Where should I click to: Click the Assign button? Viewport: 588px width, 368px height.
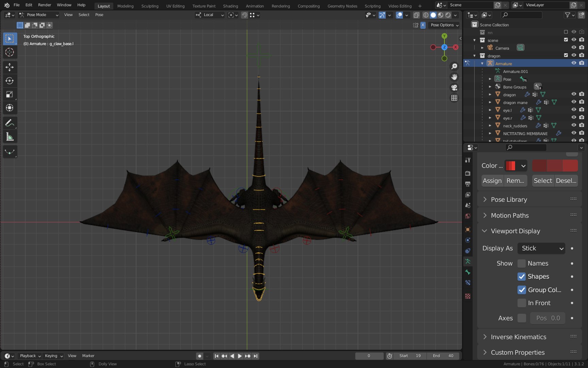[x=492, y=181]
